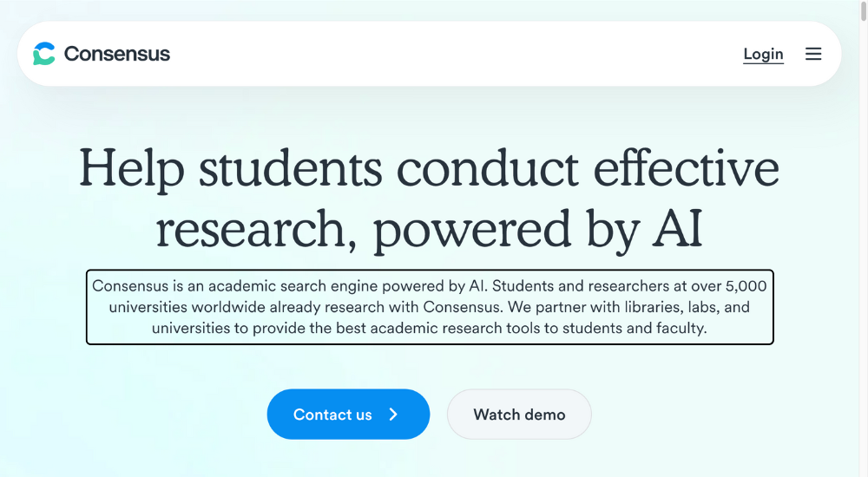
Task: Click the headline words Help students
Action: 230,169
